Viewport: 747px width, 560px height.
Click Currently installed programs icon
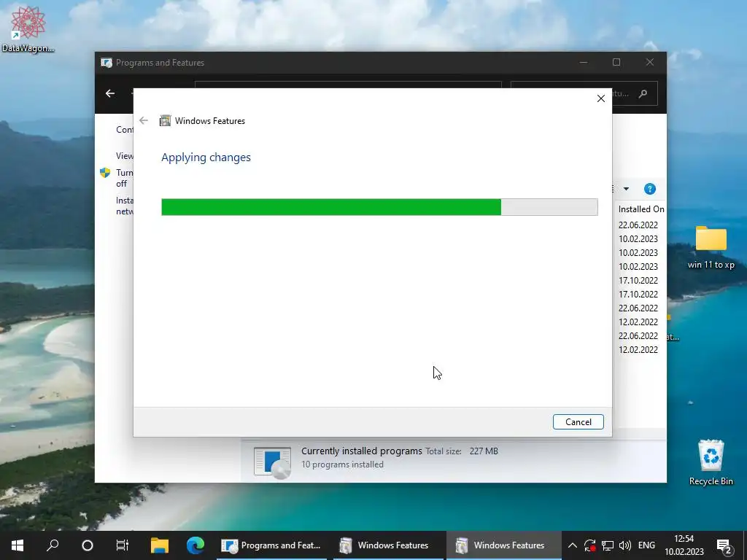(x=272, y=462)
